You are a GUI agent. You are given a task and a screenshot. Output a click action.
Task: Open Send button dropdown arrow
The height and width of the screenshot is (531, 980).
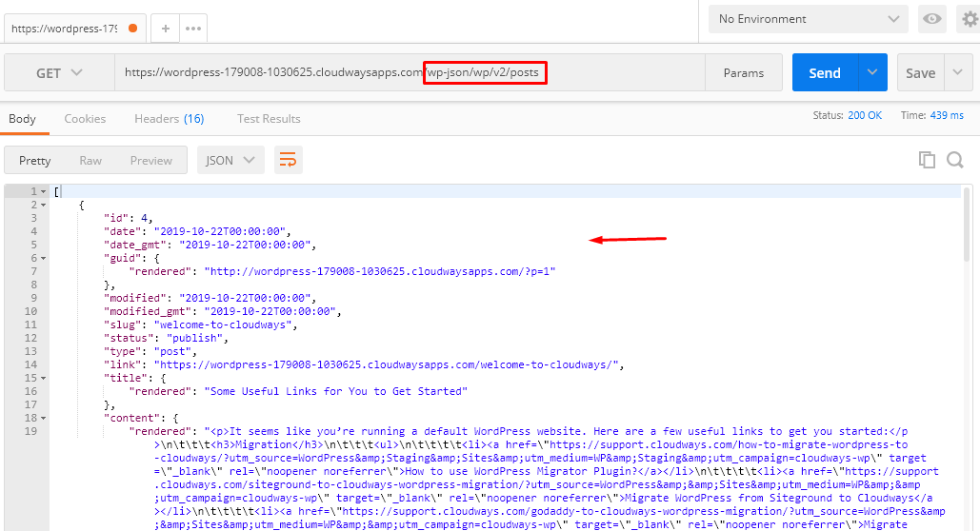pos(872,72)
